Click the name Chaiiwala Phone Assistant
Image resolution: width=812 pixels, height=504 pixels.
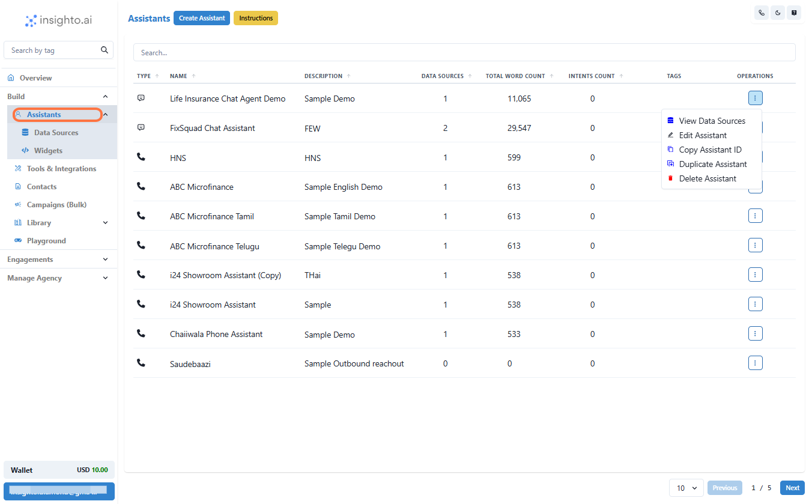coord(216,334)
